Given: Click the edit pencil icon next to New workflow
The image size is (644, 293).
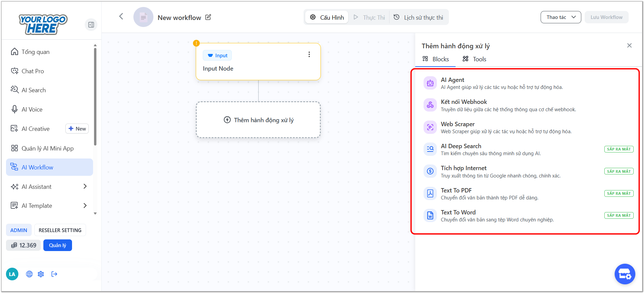Looking at the screenshot, I should pyautogui.click(x=208, y=17).
